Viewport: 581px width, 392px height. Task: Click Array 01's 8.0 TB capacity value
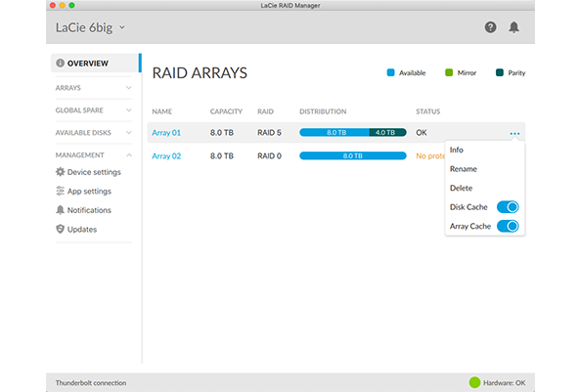(222, 133)
